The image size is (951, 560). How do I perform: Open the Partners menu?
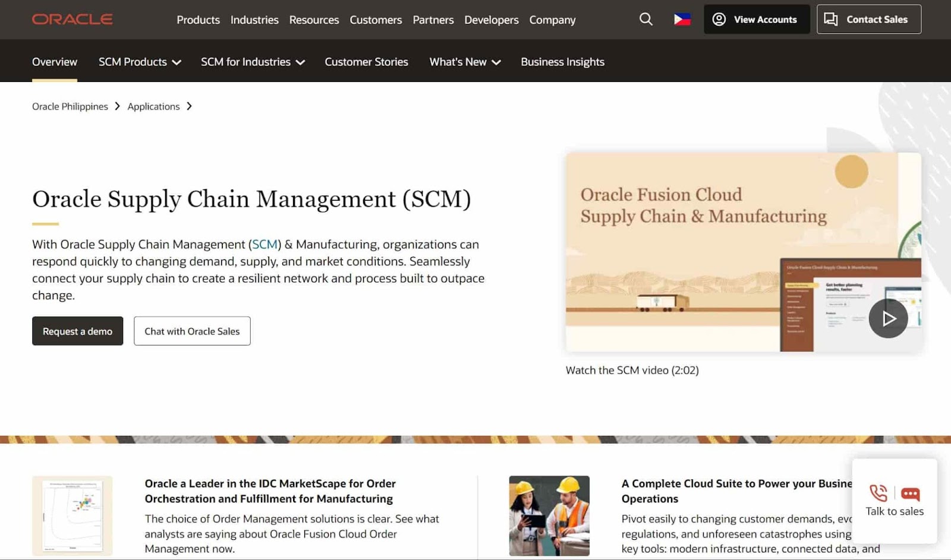click(x=433, y=20)
